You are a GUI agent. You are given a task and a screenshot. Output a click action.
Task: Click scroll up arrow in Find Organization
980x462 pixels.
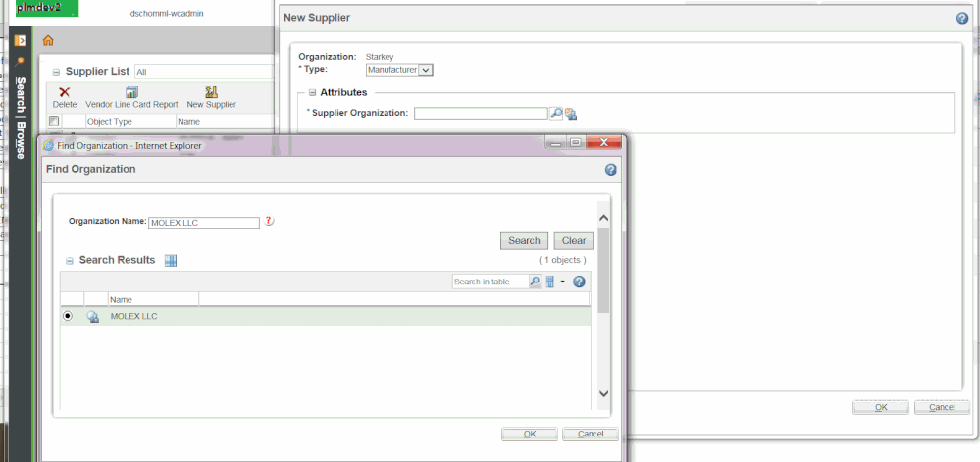pyautogui.click(x=603, y=218)
